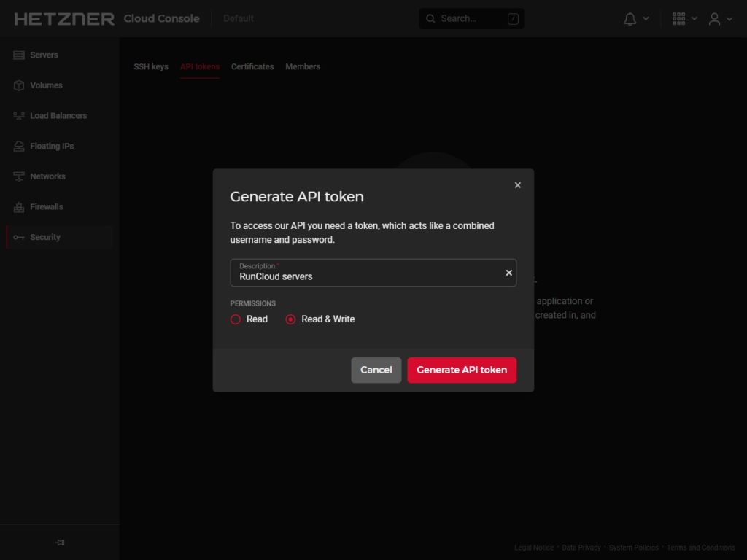Clear the Description field text

click(x=508, y=273)
